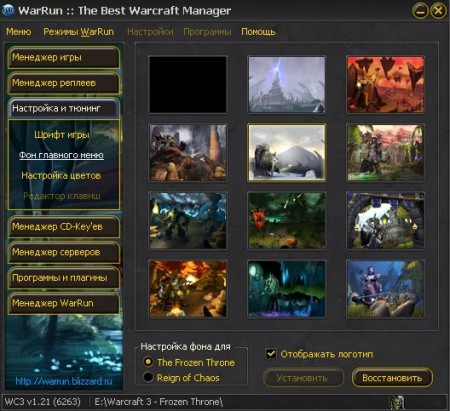This screenshot has width=450, height=411.
Task: Select the highlighted snowy mountain thumbnail
Action: pos(287,153)
